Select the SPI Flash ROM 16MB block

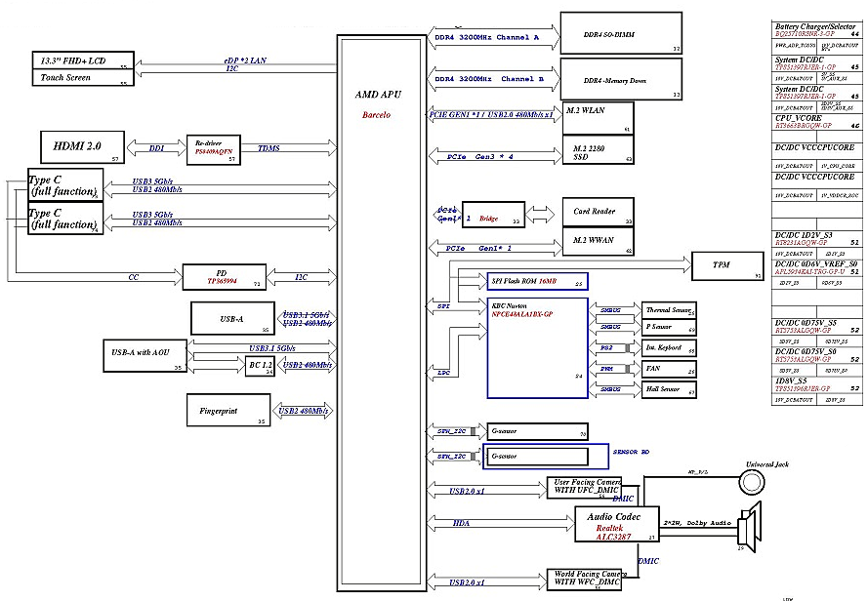pyautogui.click(x=536, y=282)
